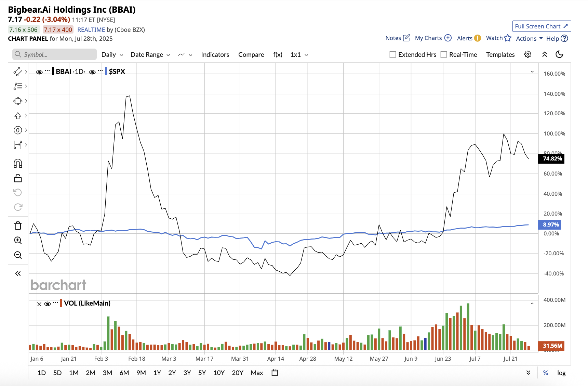This screenshot has height=386, width=588.
Task: Open the Daily frequency dropdown
Action: [x=112, y=54]
